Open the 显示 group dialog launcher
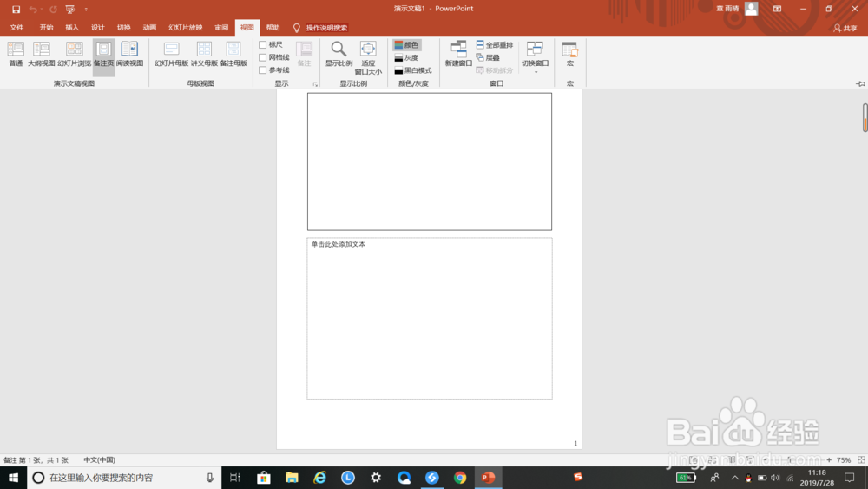 [315, 84]
